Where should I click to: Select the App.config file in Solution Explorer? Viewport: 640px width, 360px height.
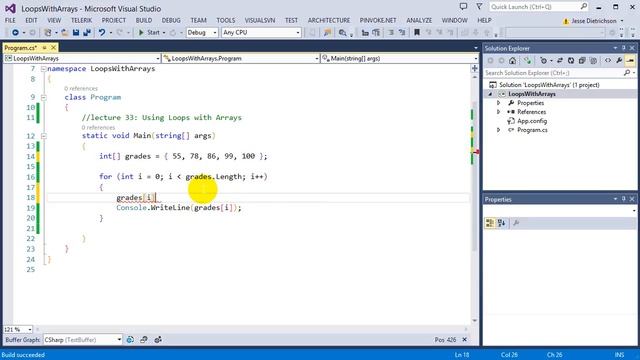click(532, 121)
